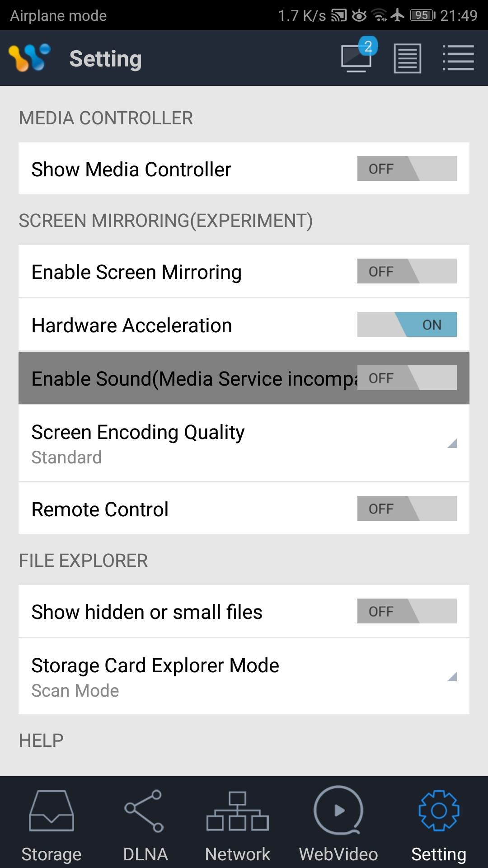The height and width of the screenshot is (868, 488).
Task: Open the Storage inbox icon
Action: (52, 811)
